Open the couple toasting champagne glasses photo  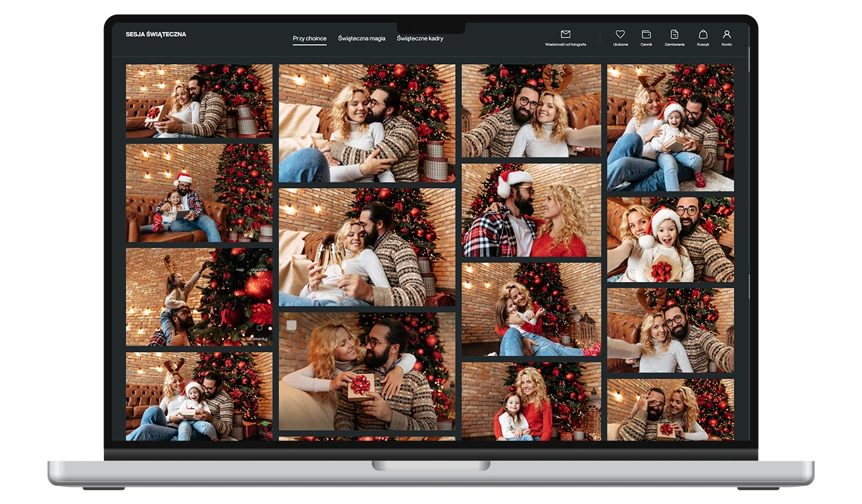click(367, 247)
